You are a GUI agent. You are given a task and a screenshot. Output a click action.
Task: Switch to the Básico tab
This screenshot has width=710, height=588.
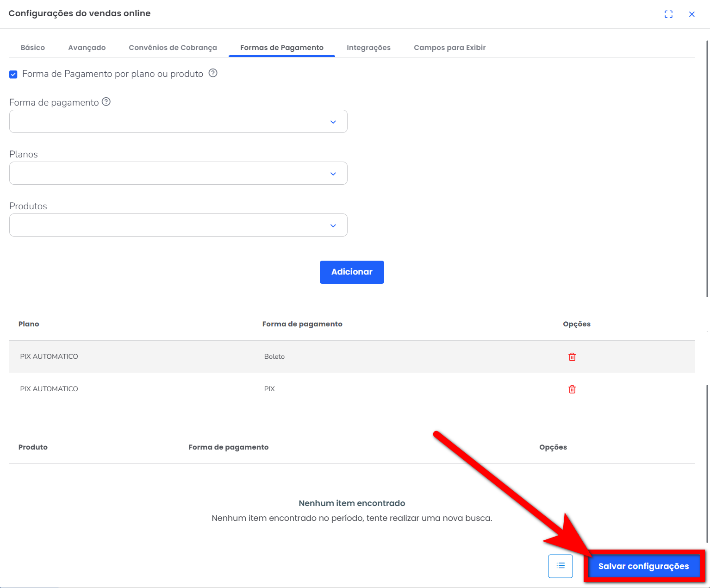pyautogui.click(x=33, y=48)
